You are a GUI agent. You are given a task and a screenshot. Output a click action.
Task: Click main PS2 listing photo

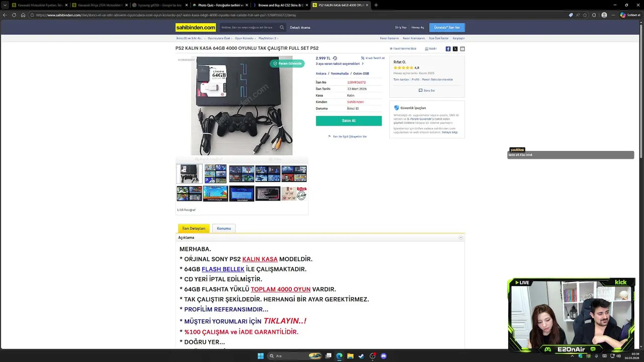pos(242,106)
